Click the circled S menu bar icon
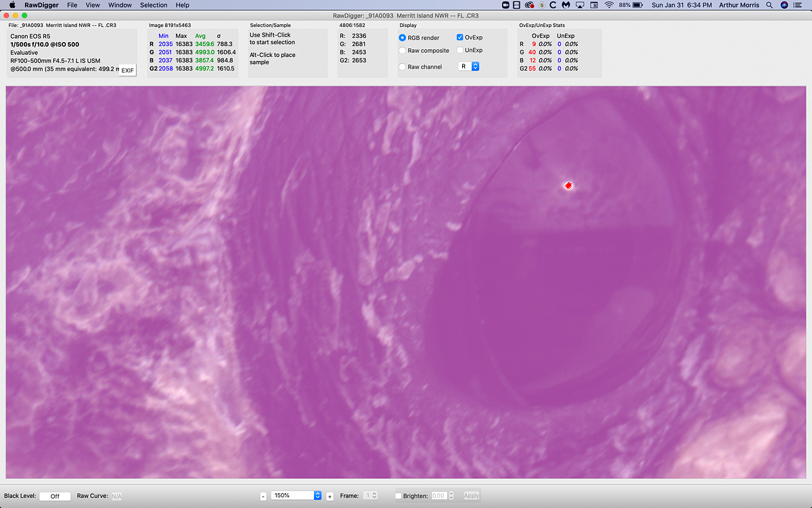 pyautogui.click(x=541, y=5)
